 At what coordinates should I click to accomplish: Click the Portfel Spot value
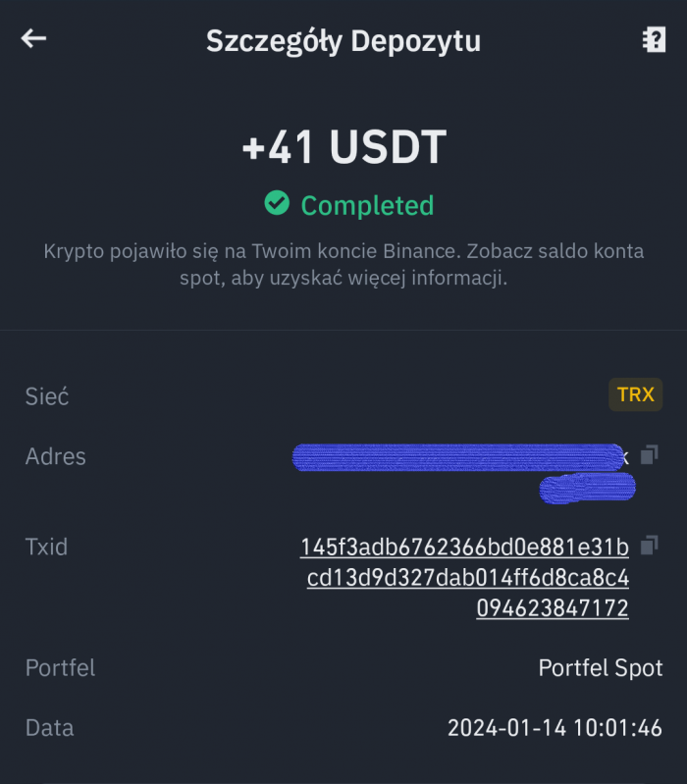(601, 668)
